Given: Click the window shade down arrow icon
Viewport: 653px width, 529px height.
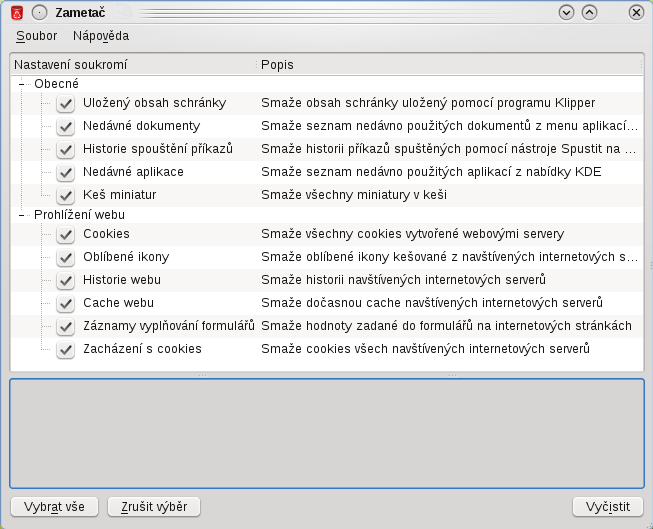Looking at the screenshot, I should point(566,13).
